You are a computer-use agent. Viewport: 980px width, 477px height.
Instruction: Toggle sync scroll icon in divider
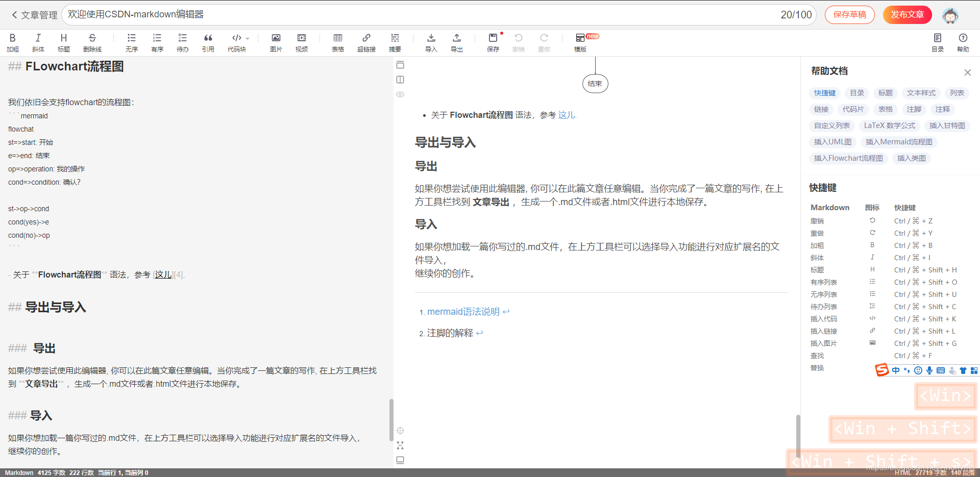(400, 431)
